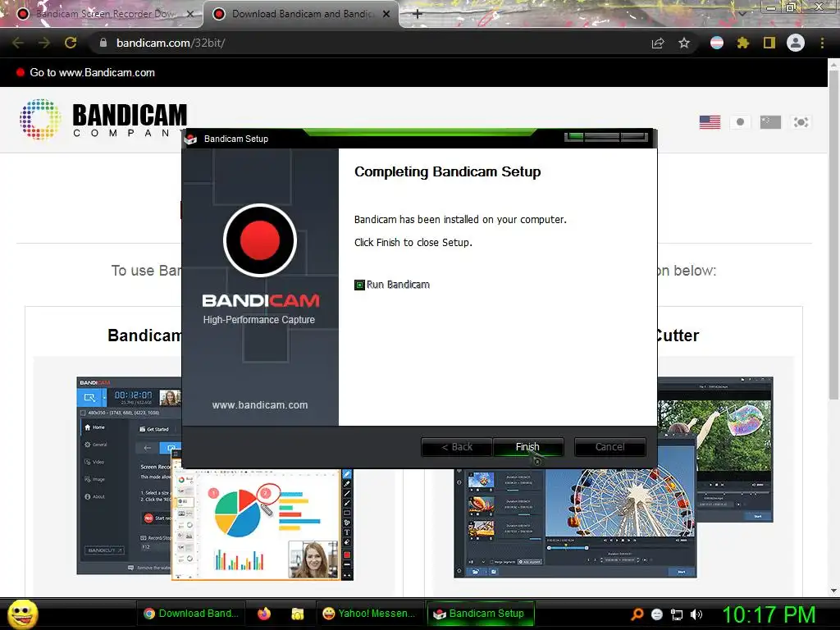Viewport: 840px width, 630px height.
Task: Open the smiley Start button
Action: click(x=22, y=614)
